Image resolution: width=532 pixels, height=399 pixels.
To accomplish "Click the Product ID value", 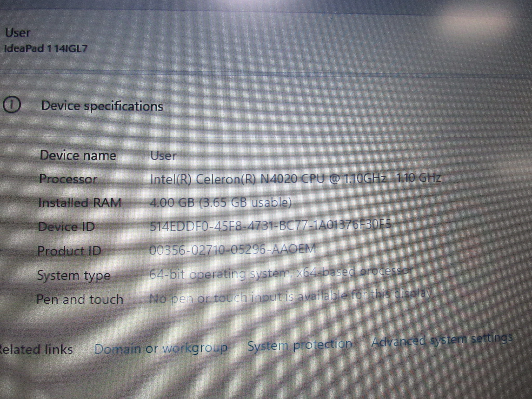I will [x=232, y=250].
